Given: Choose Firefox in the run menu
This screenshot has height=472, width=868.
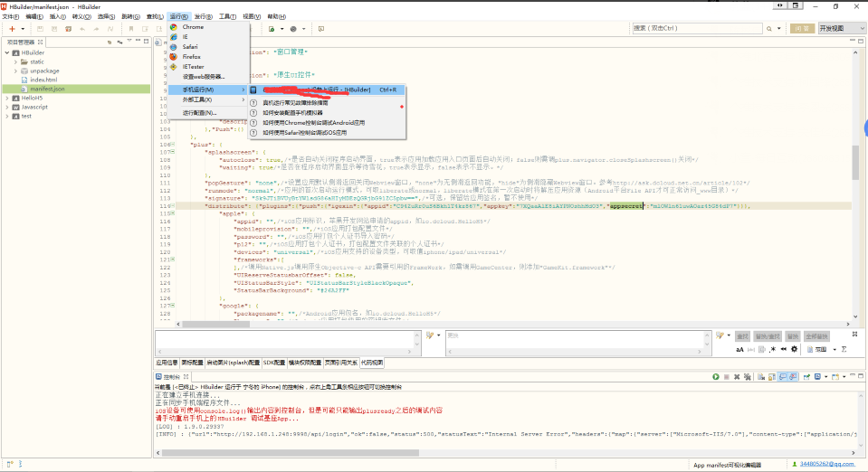Looking at the screenshot, I should pos(208,56).
